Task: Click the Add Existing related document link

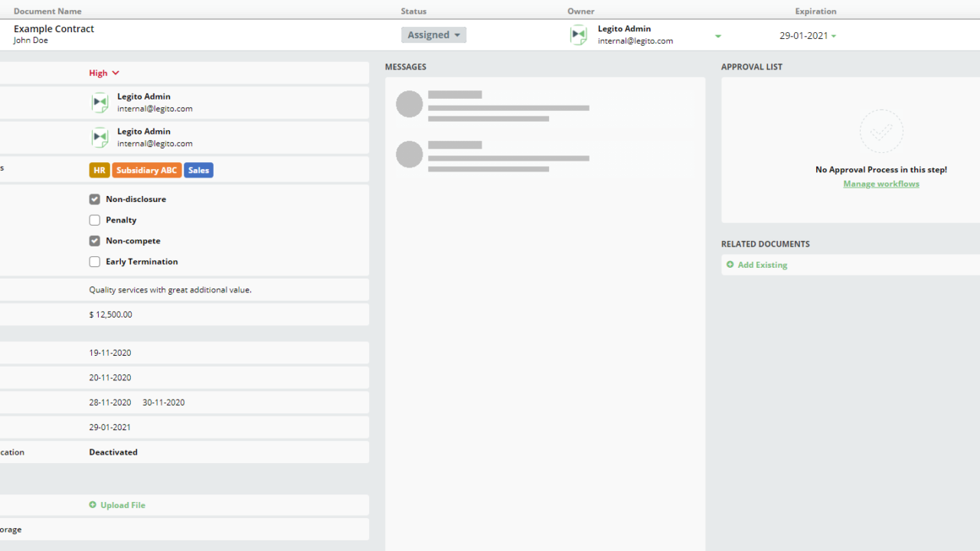Action: (762, 265)
